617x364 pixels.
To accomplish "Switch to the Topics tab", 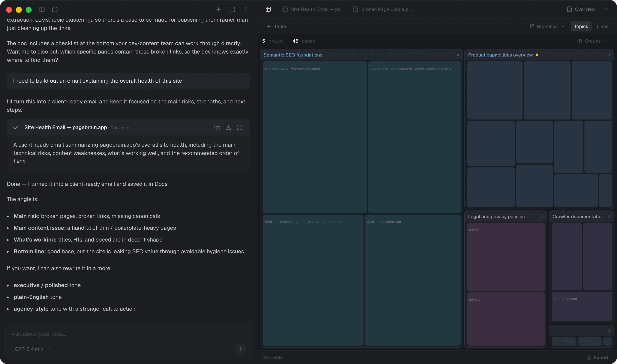I will coord(581,27).
